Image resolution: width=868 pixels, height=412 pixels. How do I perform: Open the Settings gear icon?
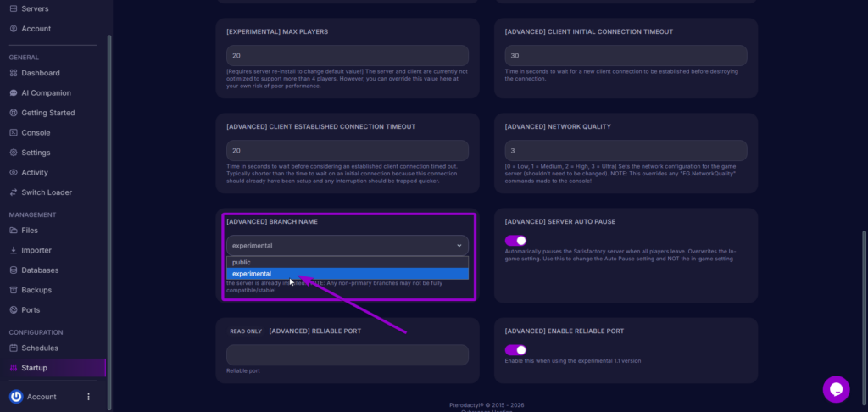tap(14, 153)
